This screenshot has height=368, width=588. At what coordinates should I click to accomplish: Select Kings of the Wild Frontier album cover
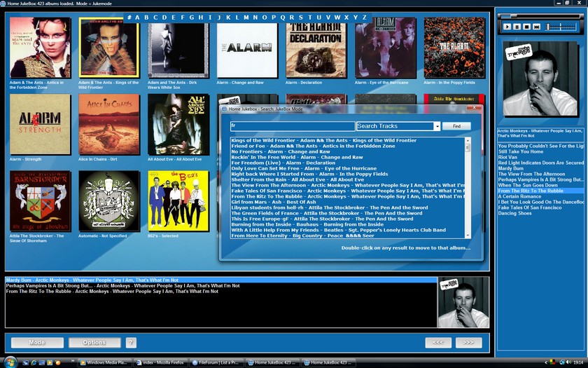coord(109,48)
